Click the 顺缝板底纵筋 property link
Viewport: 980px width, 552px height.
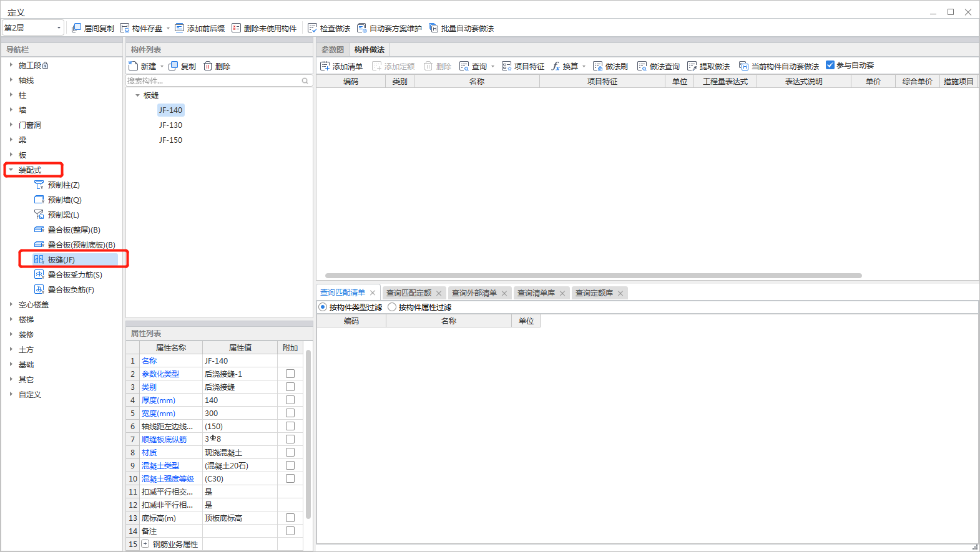164,439
